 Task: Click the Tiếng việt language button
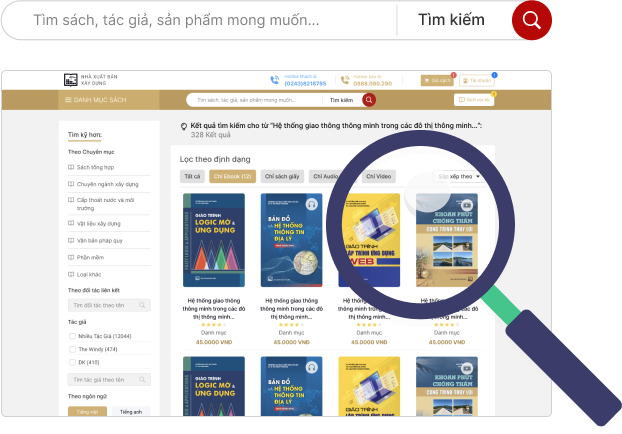[x=87, y=411]
